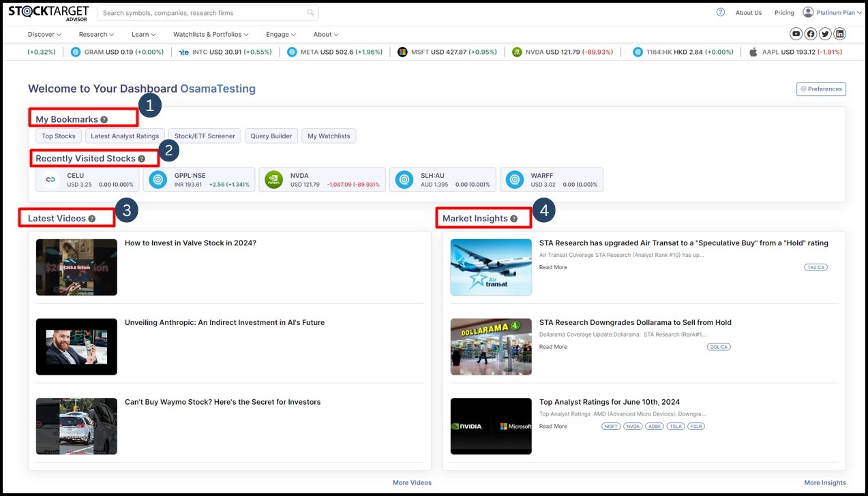Open the Research menu
Screen dimensions: 868x496
[x=95, y=34]
